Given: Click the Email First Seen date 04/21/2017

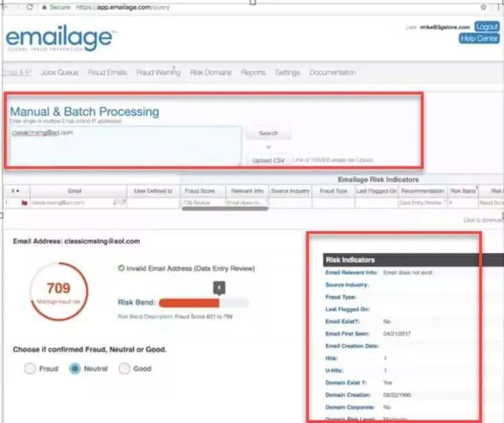Looking at the screenshot, I should pyautogui.click(x=397, y=334).
